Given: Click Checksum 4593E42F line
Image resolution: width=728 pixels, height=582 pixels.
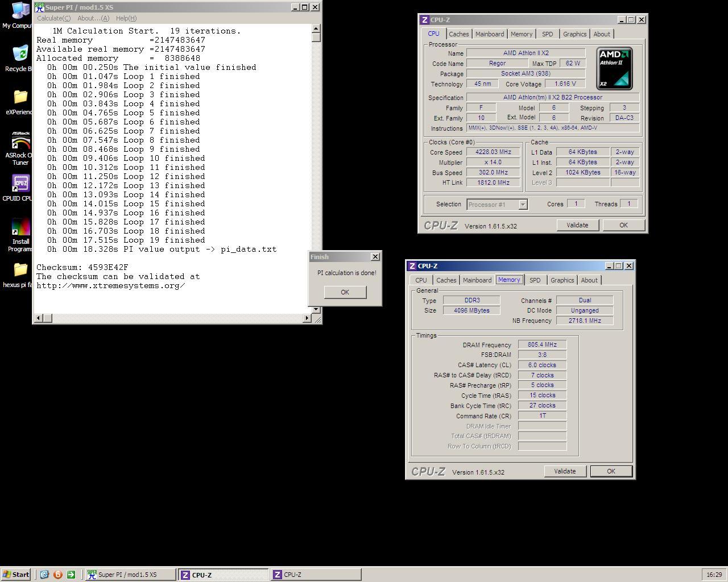Looking at the screenshot, I should (x=82, y=267).
